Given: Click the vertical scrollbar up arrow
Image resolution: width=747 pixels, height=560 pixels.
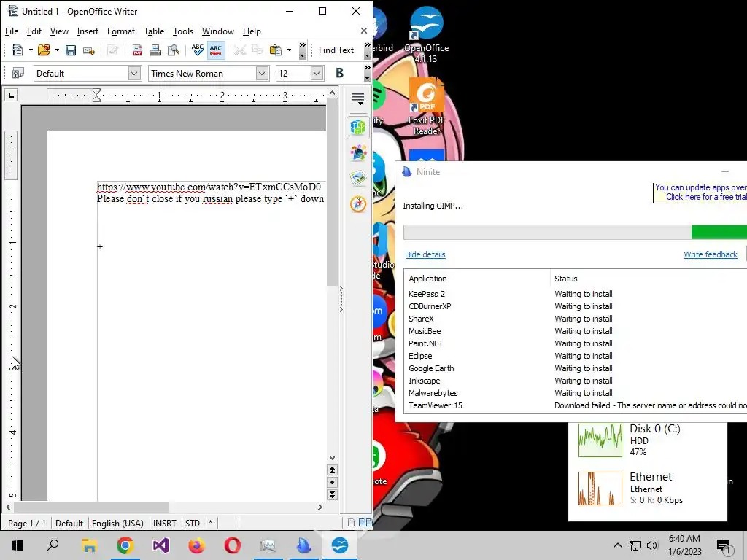Looking at the screenshot, I should pos(333,93).
